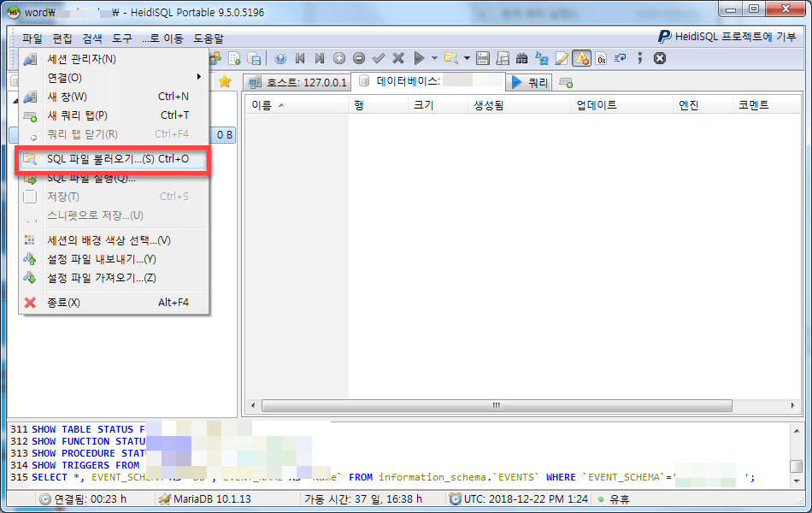Viewport: 812px width, 513px height.
Task: Sort by 엔진 column header
Action: click(x=703, y=105)
